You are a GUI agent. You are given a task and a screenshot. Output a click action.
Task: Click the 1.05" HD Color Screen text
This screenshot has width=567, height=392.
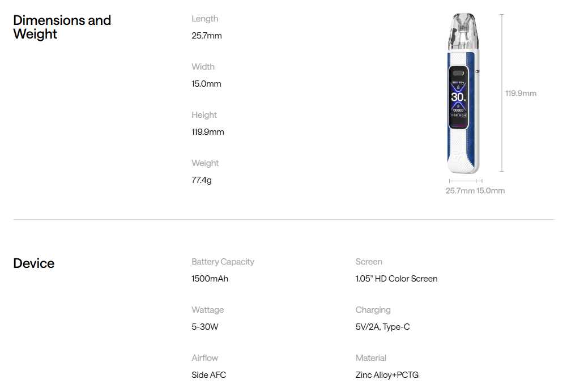pos(397,279)
